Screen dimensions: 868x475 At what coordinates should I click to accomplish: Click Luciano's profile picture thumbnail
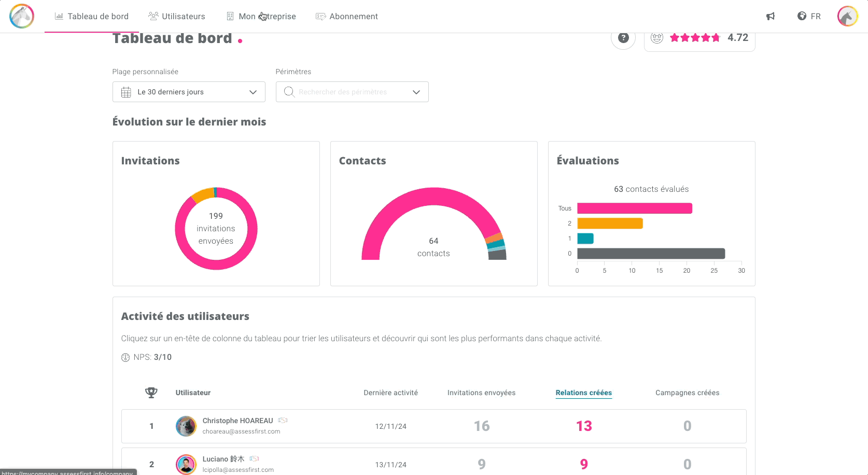pos(186,464)
